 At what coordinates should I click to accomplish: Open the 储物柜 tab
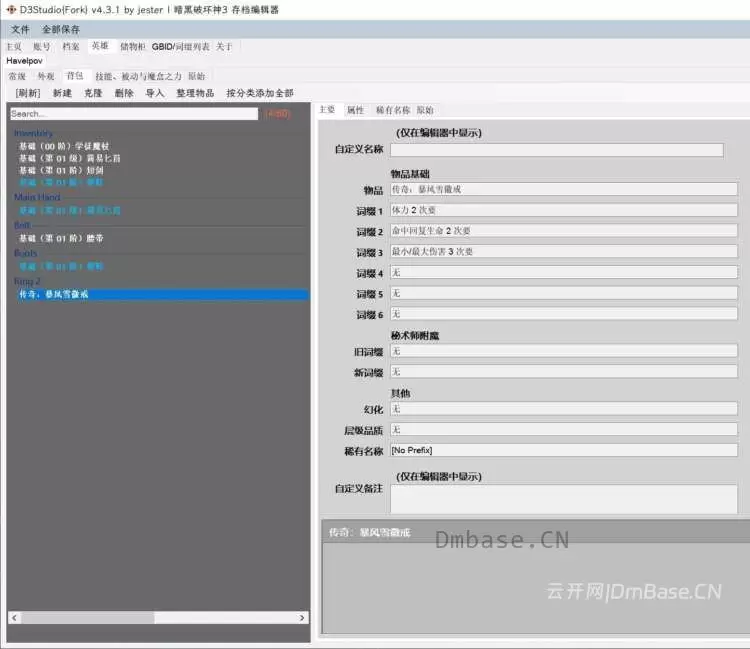coord(132,47)
